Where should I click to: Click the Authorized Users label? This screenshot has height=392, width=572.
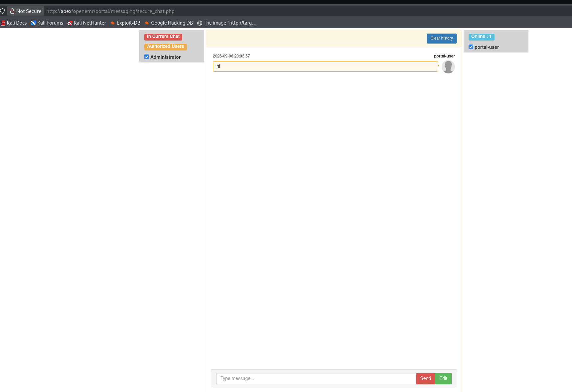coord(166,47)
